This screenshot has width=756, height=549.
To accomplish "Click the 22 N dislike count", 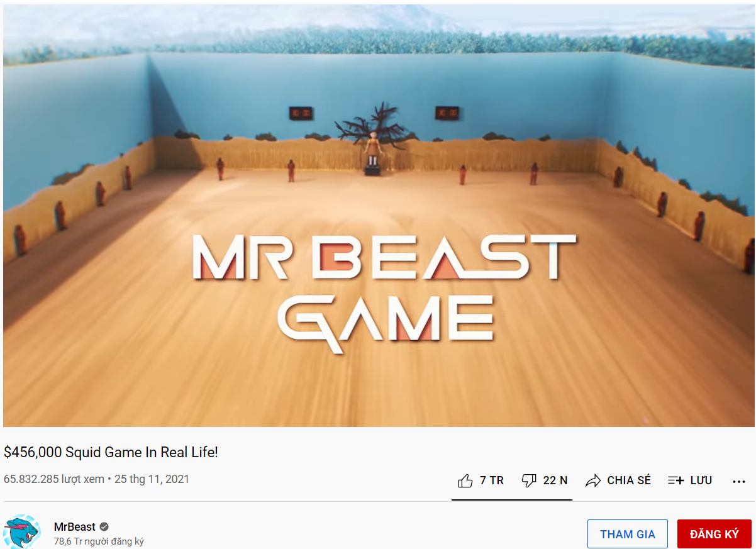I will [555, 480].
